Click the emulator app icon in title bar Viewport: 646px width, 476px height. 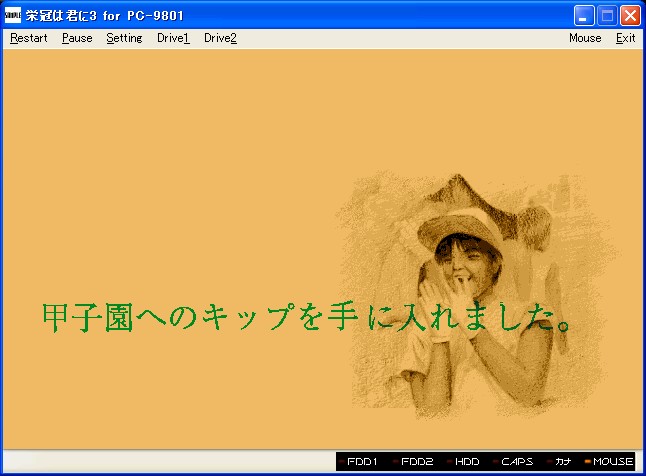13,16
